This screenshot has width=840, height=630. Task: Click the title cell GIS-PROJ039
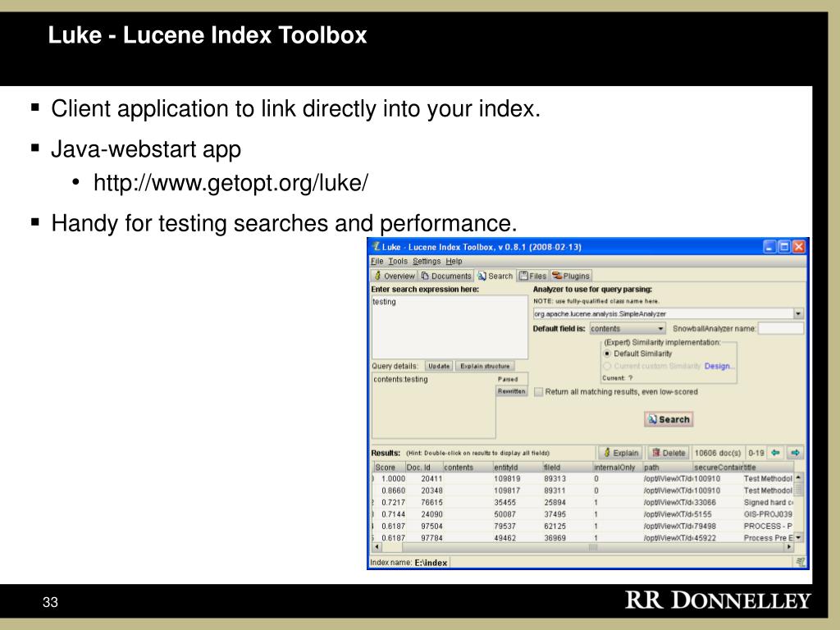click(x=768, y=514)
